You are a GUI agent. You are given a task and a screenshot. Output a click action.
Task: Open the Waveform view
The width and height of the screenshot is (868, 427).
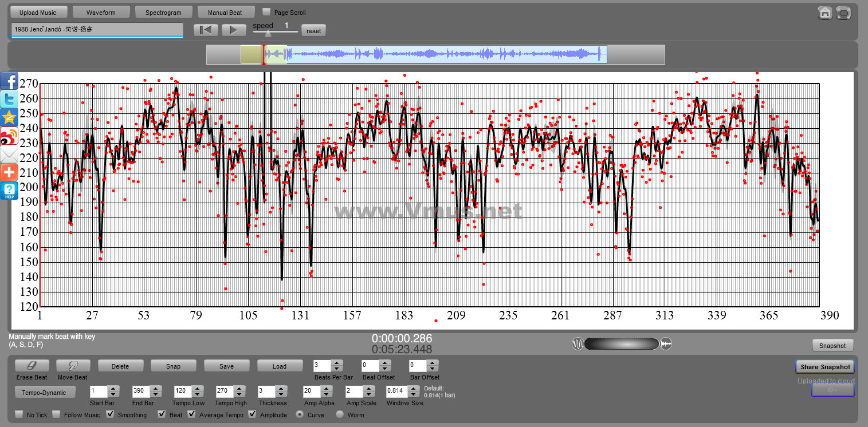[101, 12]
